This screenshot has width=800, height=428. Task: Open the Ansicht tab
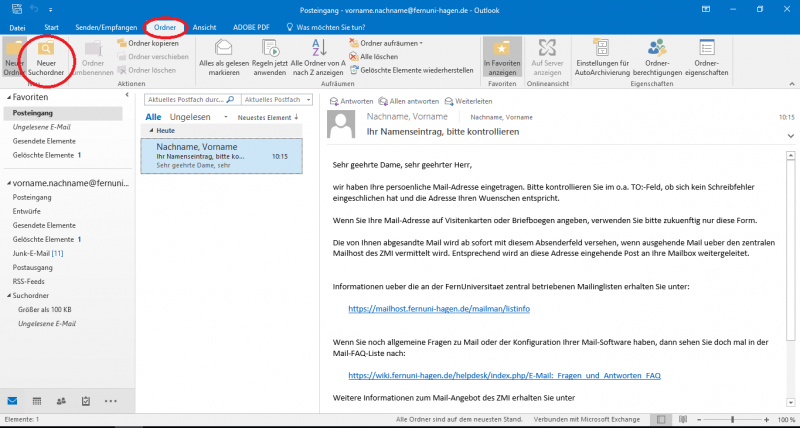[205, 28]
